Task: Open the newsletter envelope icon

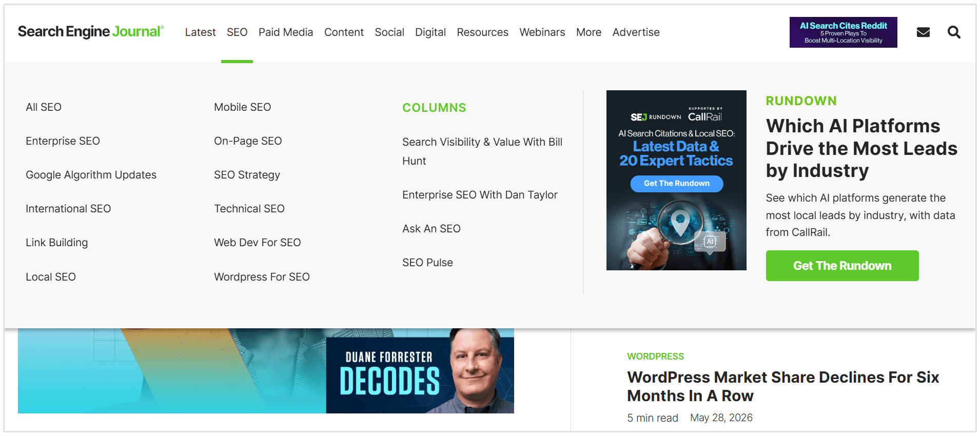Action: coord(923,32)
